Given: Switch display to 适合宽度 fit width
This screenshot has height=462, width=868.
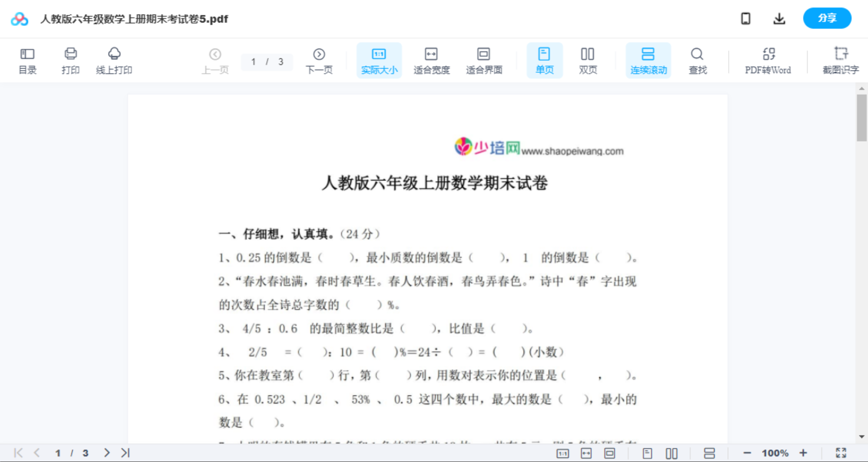Looking at the screenshot, I should (x=431, y=60).
